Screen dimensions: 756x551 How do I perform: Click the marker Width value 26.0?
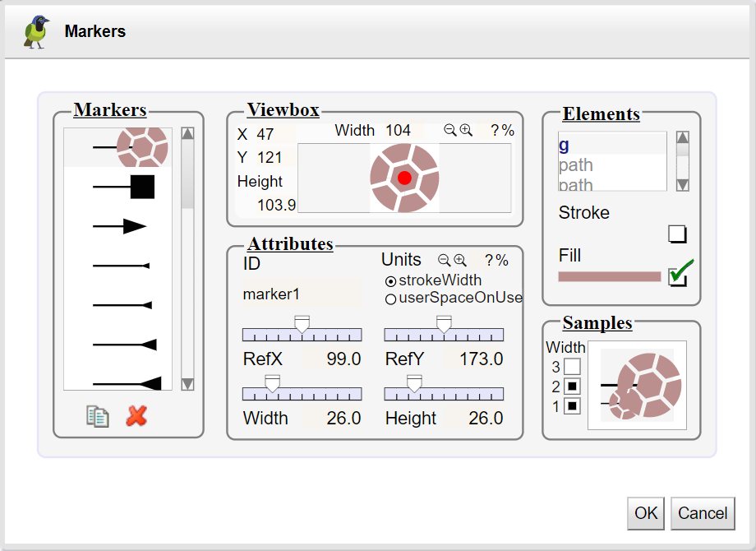point(333,418)
